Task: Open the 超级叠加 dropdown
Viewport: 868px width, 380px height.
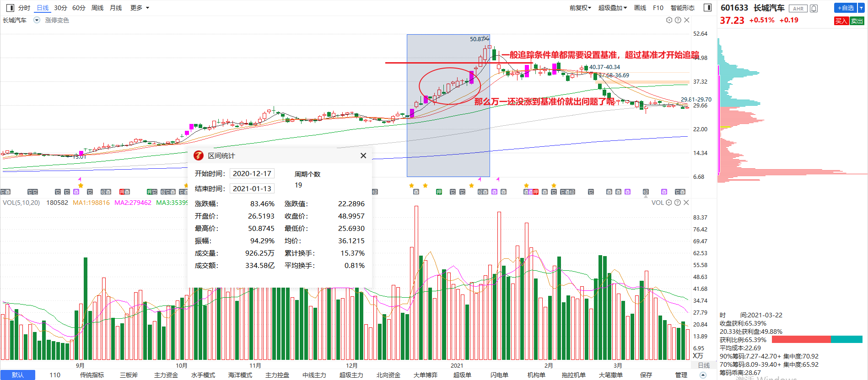Action: point(613,8)
